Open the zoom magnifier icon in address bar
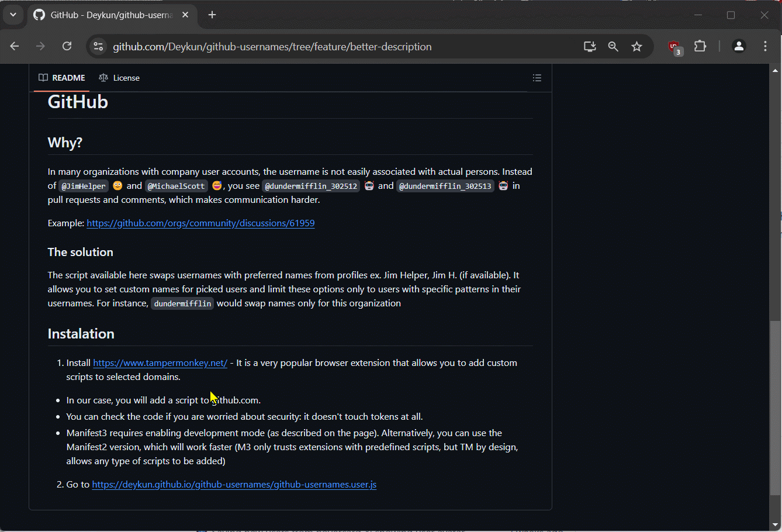Screen dimensions: 782x532 point(613,47)
